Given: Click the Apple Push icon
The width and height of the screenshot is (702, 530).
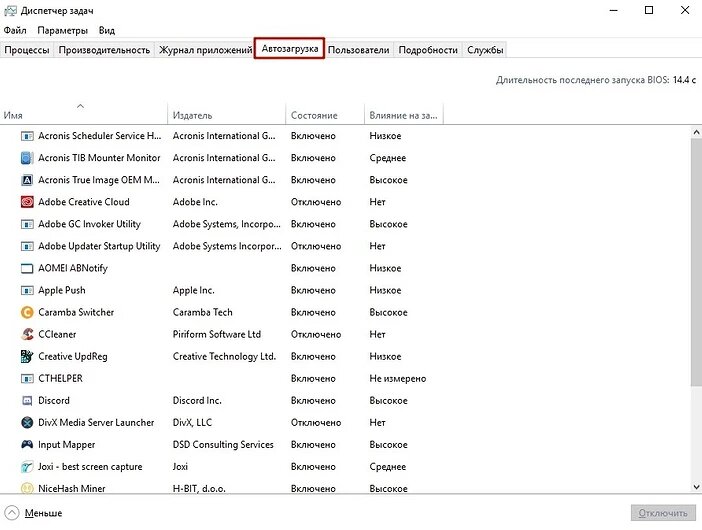Looking at the screenshot, I should click(27, 290).
